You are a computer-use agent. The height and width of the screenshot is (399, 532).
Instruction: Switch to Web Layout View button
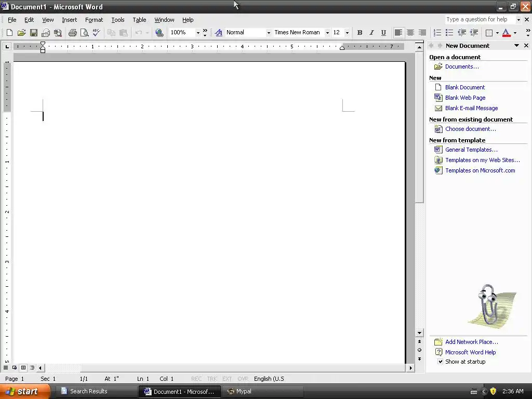15,367
